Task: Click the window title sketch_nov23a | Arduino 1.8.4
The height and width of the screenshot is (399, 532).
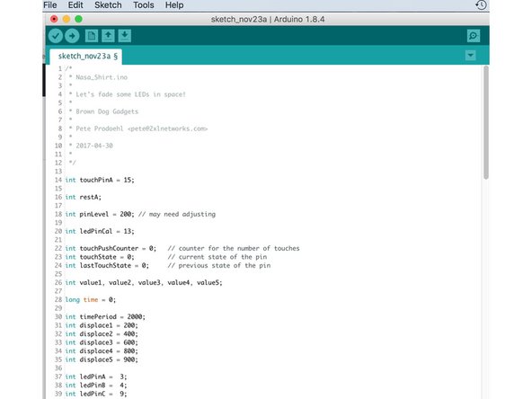Action: 268,20
